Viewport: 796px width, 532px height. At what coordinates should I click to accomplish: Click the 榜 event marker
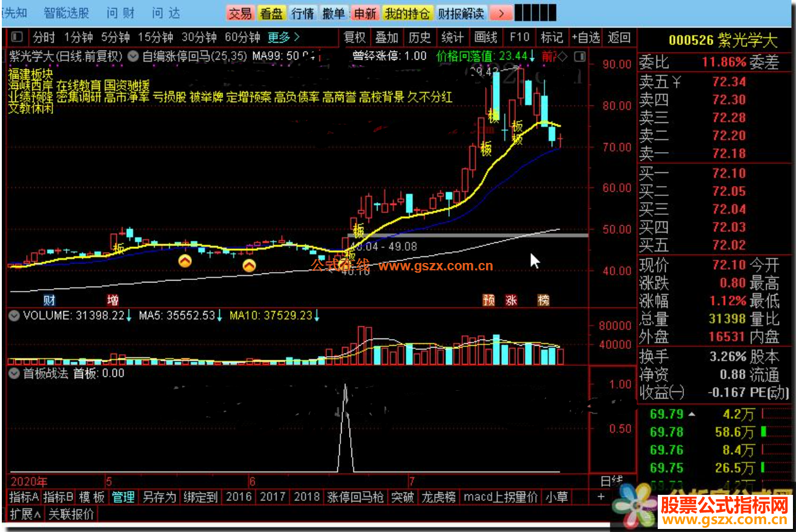coord(543,300)
